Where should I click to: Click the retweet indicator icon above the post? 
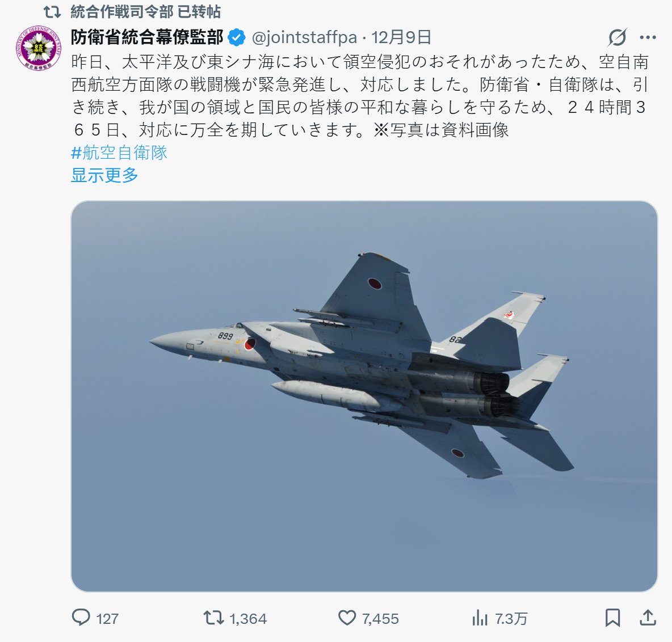click(x=52, y=12)
